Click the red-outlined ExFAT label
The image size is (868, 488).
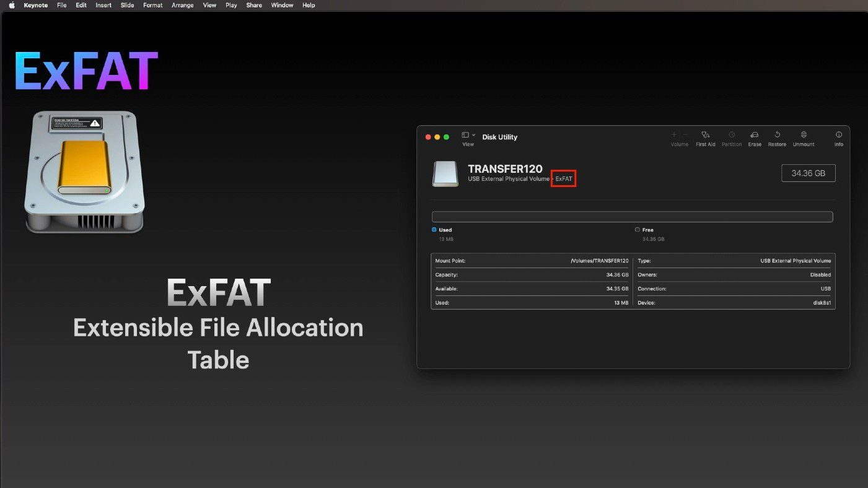click(x=564, y=179)
